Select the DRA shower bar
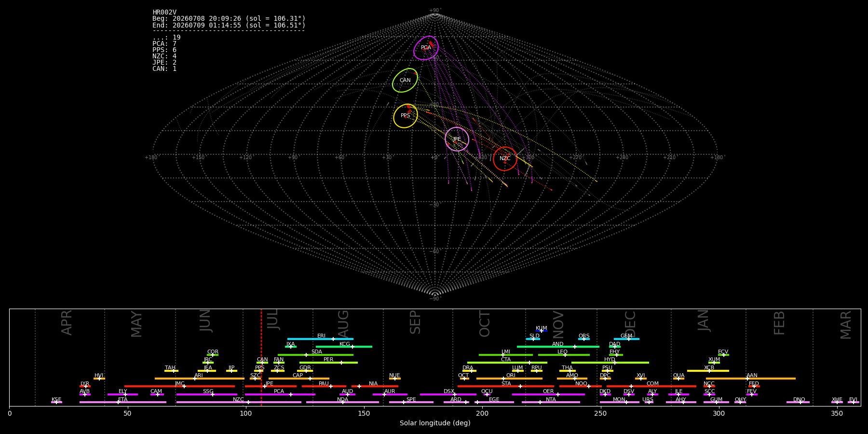 click(x=469, y=371)
